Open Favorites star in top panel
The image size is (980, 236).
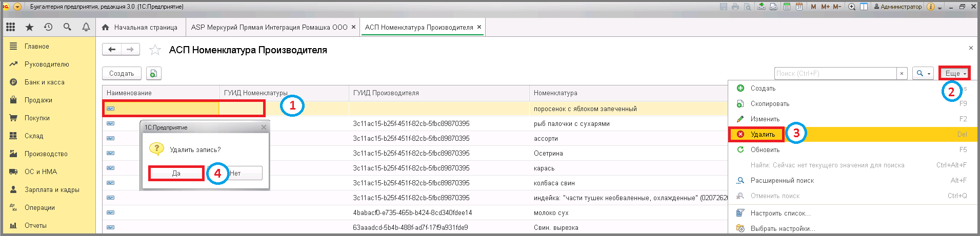(x=29, y=27)
